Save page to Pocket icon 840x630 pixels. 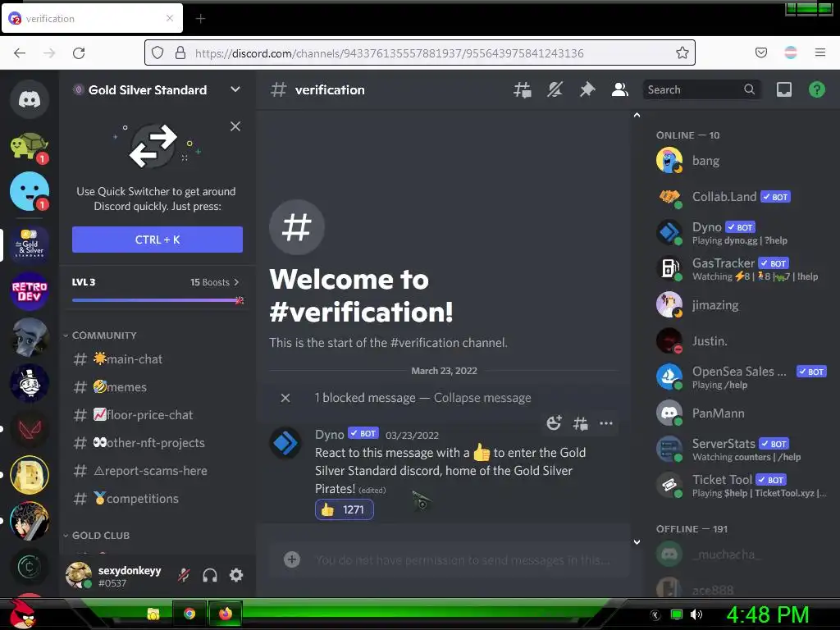point(760,52)
